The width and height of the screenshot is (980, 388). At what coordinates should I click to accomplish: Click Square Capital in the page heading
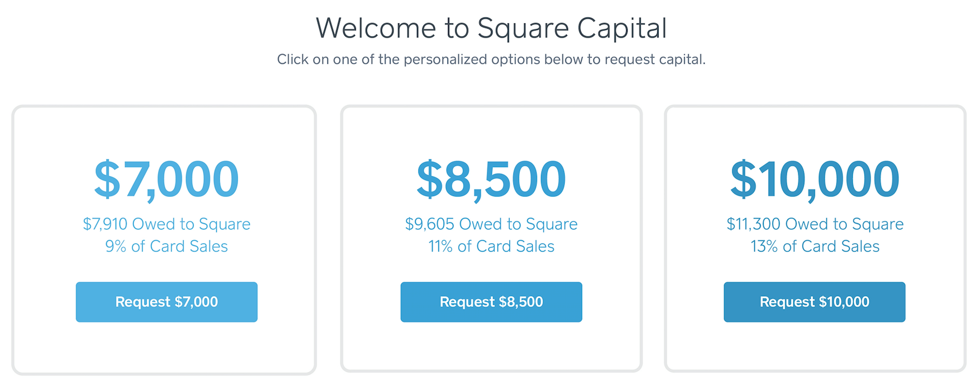(572, 28)
